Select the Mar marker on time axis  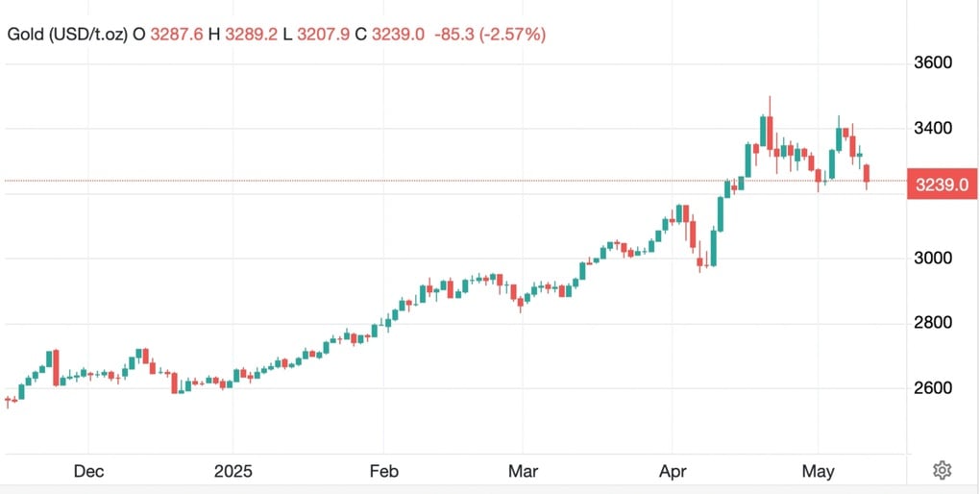523,472
